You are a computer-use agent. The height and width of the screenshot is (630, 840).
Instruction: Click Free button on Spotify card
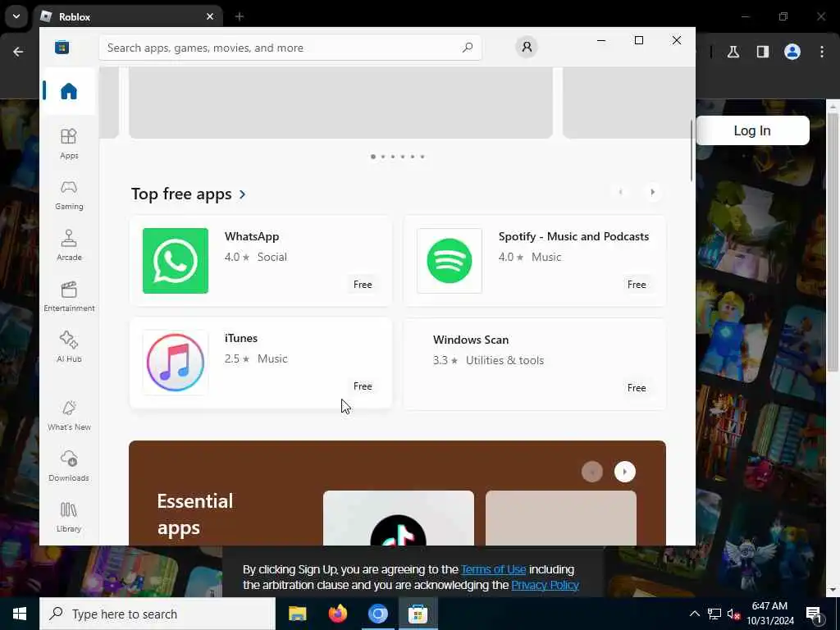tap(637, 285)
